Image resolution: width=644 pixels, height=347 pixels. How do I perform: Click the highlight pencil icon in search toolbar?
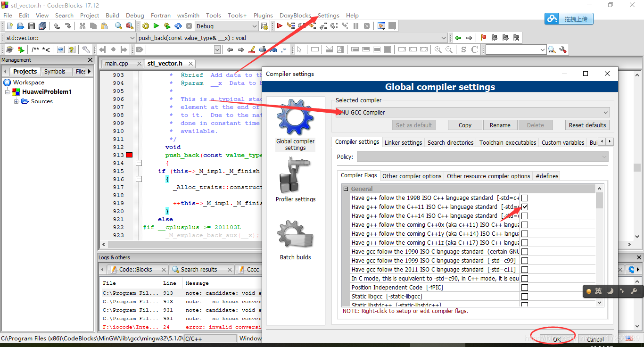tap(252, 50)
